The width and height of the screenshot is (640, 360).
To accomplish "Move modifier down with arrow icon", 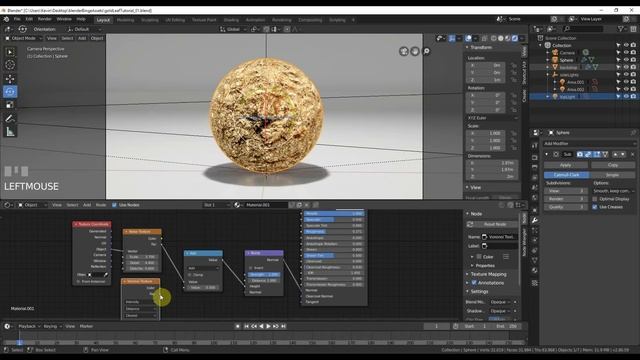I will click(x=622, y=154).
